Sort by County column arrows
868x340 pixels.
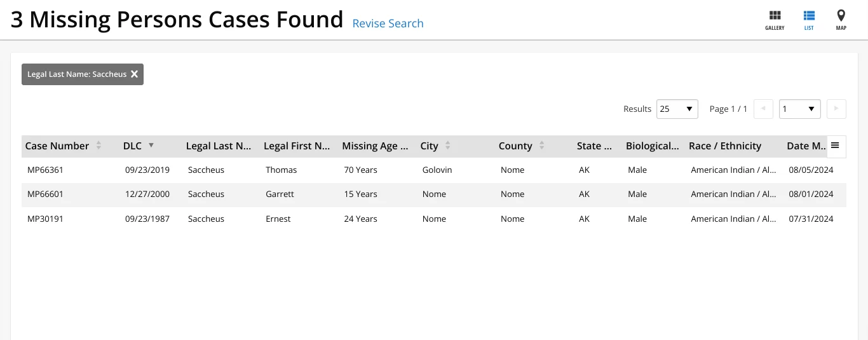[x=541, y=146]
